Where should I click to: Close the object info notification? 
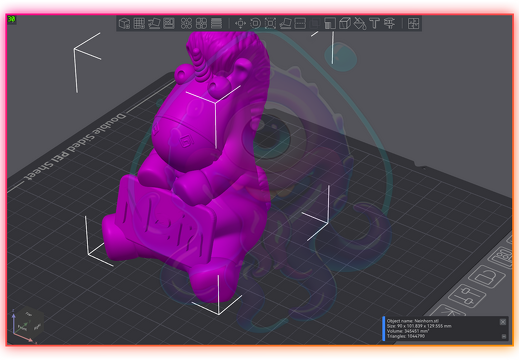[x=503, y=322]
